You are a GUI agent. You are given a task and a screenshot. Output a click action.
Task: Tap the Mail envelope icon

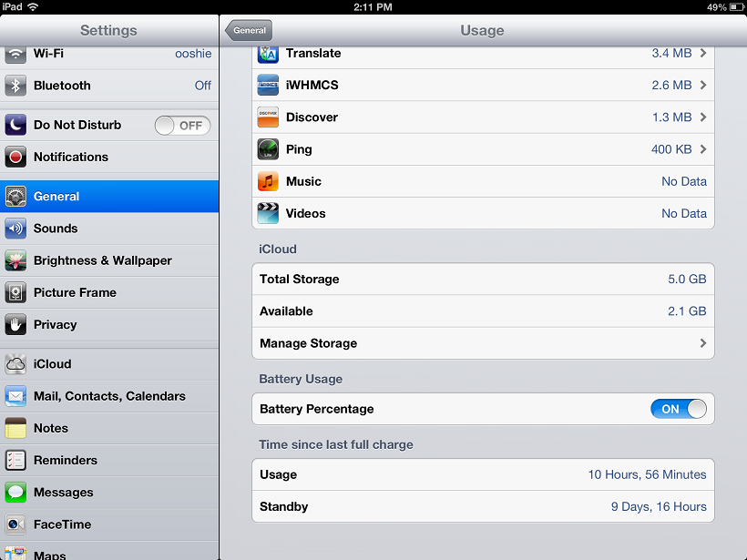(x=15, y=396)
